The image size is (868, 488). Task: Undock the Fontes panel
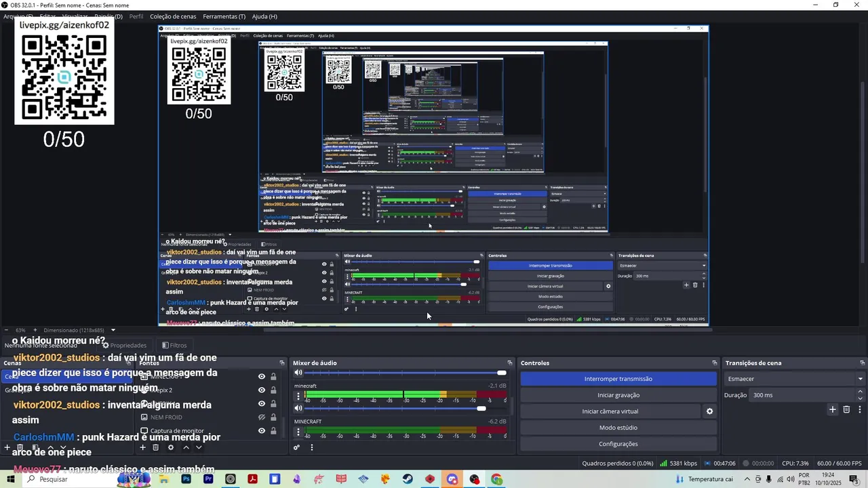pos(282,363)
